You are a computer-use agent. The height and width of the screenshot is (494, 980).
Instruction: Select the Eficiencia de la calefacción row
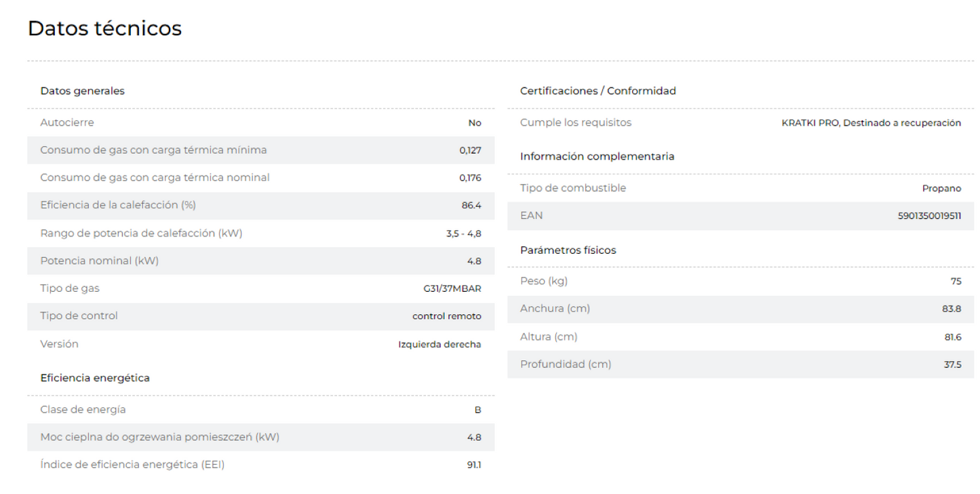pyautogui.click(x=261, y=206)
